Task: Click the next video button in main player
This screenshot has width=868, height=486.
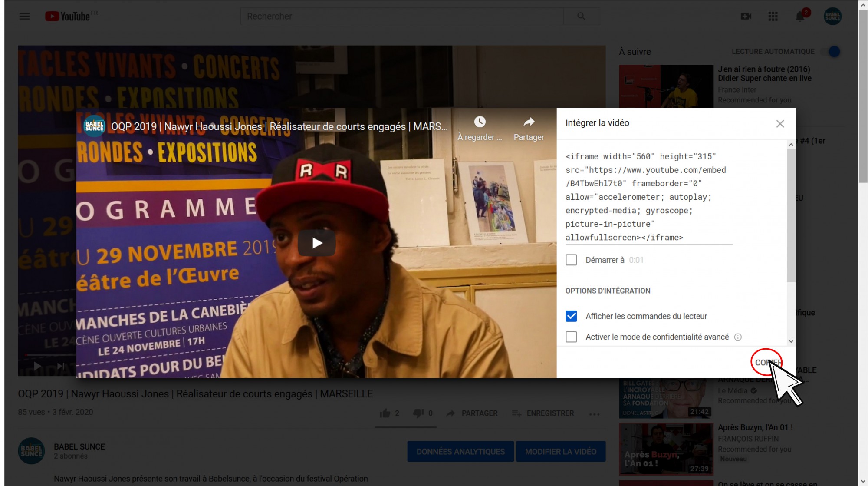Action: coord(61,366)
